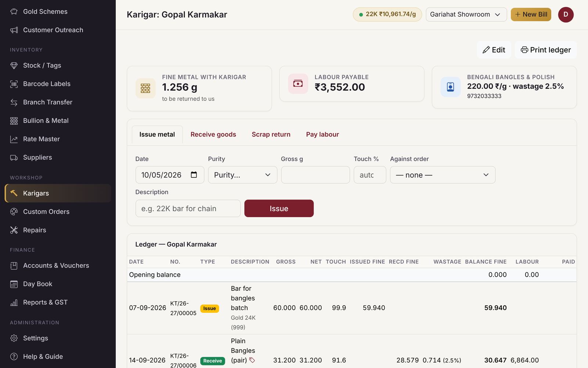Viewport: 588px width, 368px height.
Task: Open Stock / Tags diamond icon
Action: coord(14,66)
